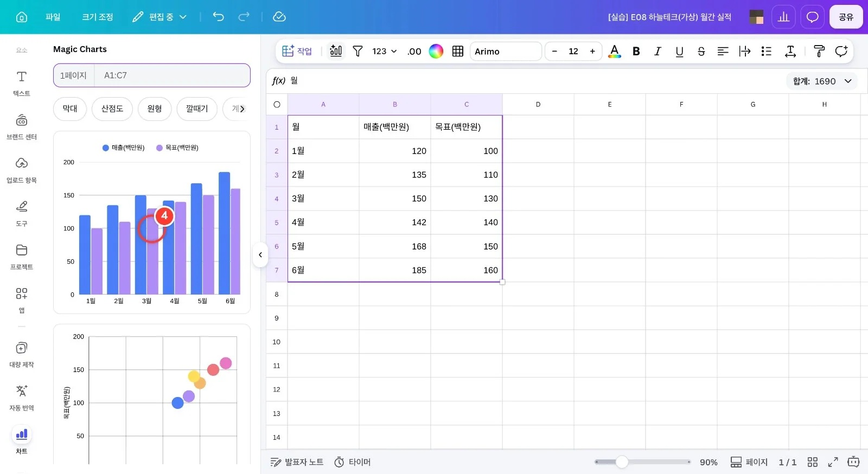The image size is (868, 474).
Task: Open the filter funnel tool
Action: coord(358,51)
